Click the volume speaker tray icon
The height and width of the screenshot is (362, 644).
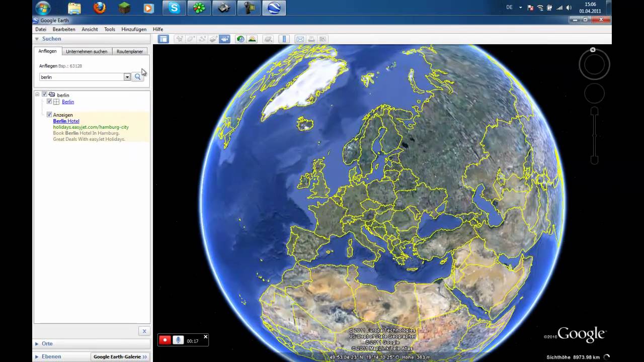pyautogui.click(x=569, y=8)
